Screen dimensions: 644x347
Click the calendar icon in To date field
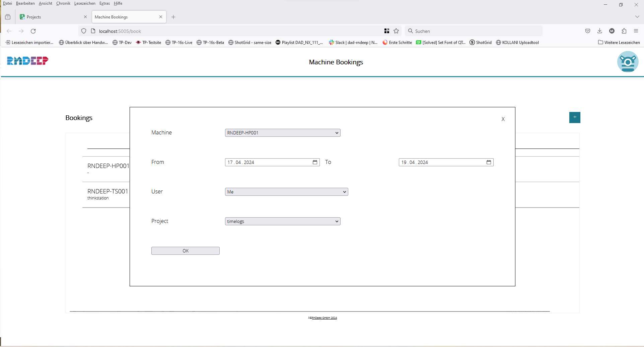489,162
